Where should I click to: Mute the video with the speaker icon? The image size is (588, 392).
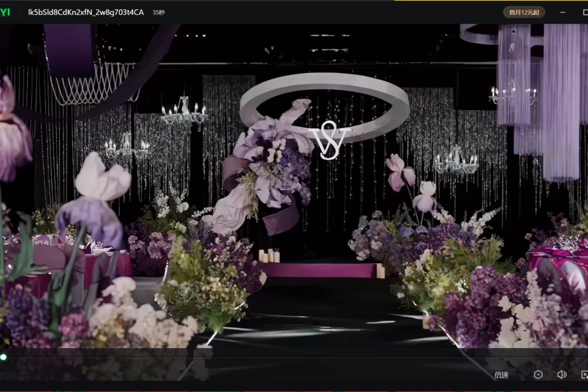pos(562,375)
